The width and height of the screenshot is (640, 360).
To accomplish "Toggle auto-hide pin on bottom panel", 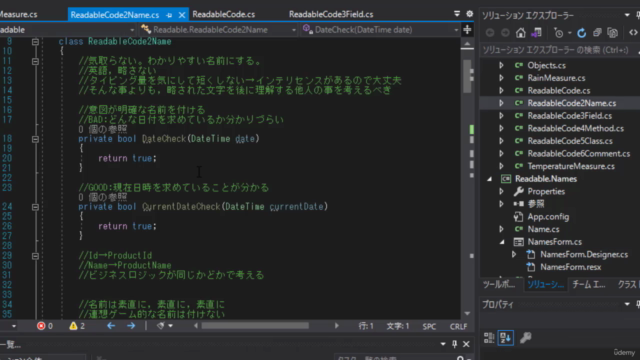I will point(454,344).
